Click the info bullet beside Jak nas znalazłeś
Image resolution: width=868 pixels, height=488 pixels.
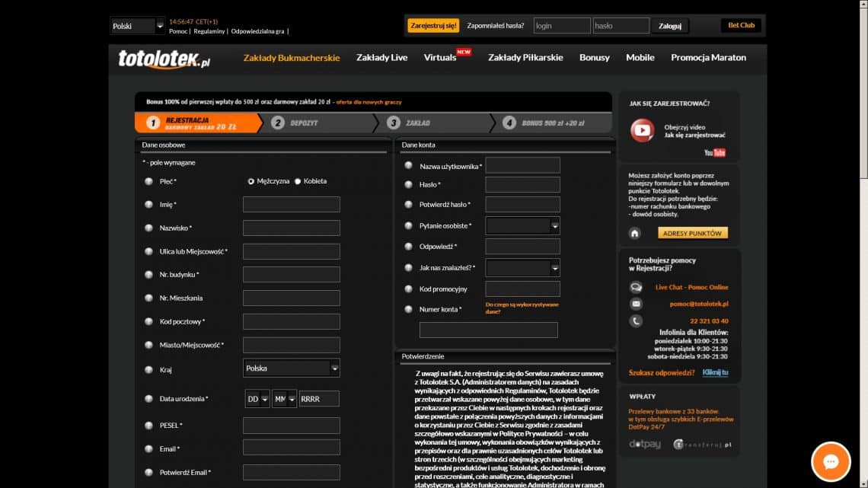[x=409, y=268]
